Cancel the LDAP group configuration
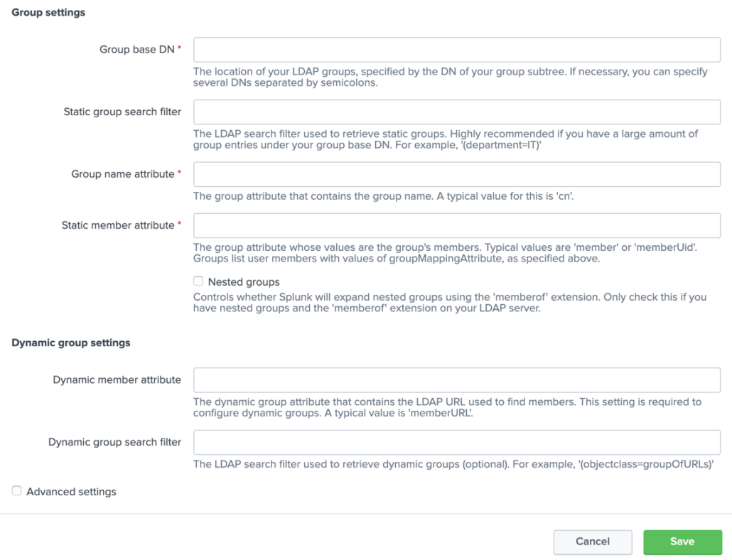This screenshot has width=732, height=560. pyautogui.click(x=593, y=542)
